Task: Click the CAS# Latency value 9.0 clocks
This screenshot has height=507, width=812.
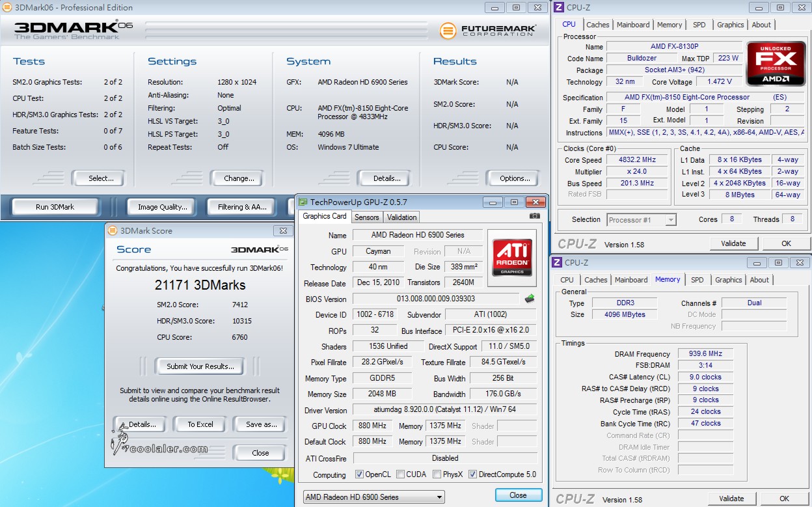Action: pos(705,377)
